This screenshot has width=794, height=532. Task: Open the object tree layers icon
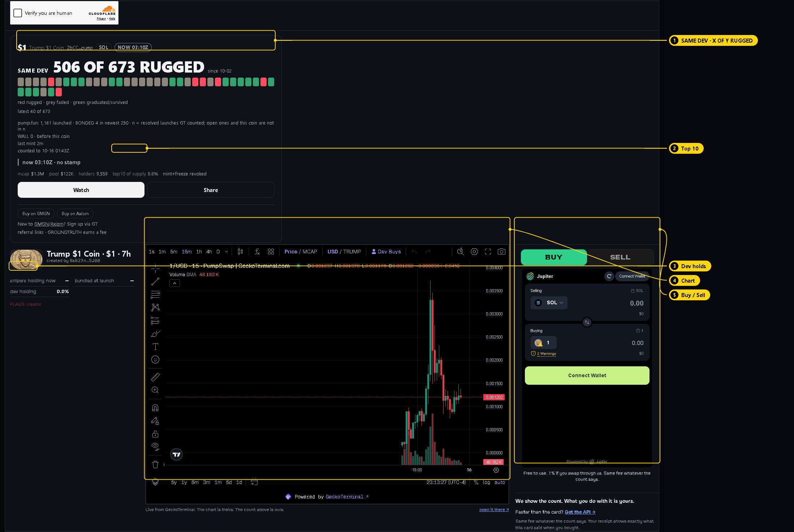155,482
